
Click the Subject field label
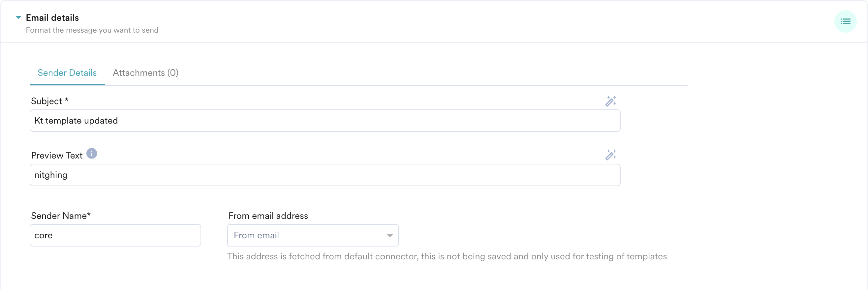pyautogui.click(x=49, y=101)
